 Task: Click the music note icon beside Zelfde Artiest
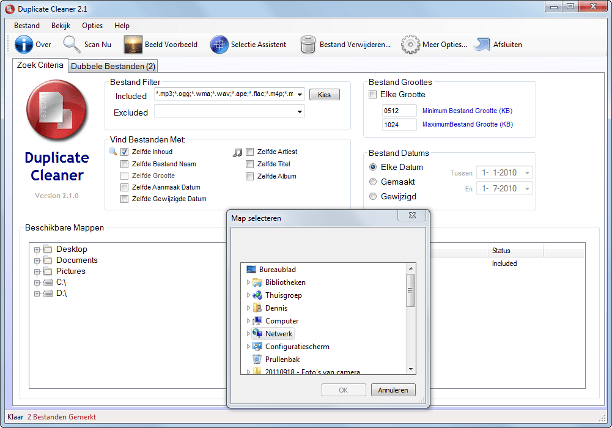click(x=237, y=152)
